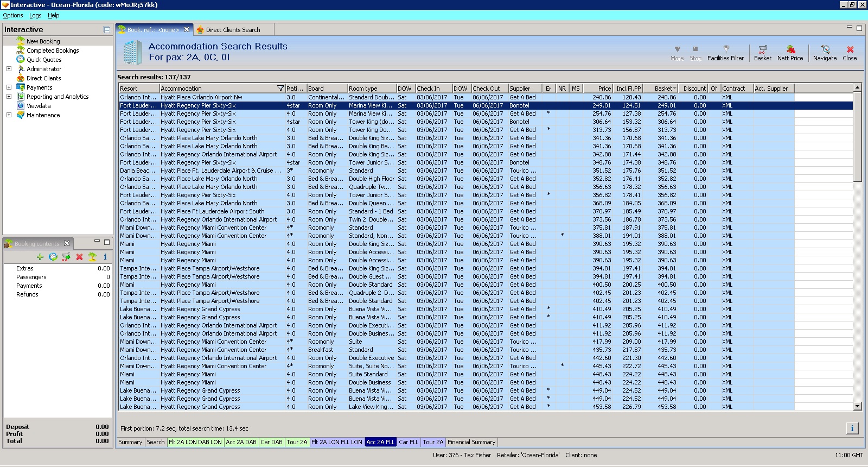Close the accommodation search results view
This screenshot has height=467, width=868.
850,53
